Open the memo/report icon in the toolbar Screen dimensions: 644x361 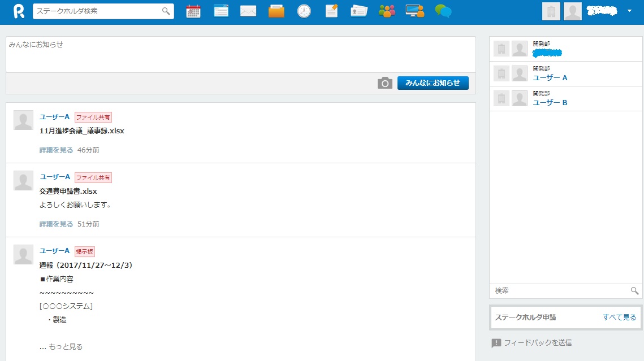click(x=331, y=10)
